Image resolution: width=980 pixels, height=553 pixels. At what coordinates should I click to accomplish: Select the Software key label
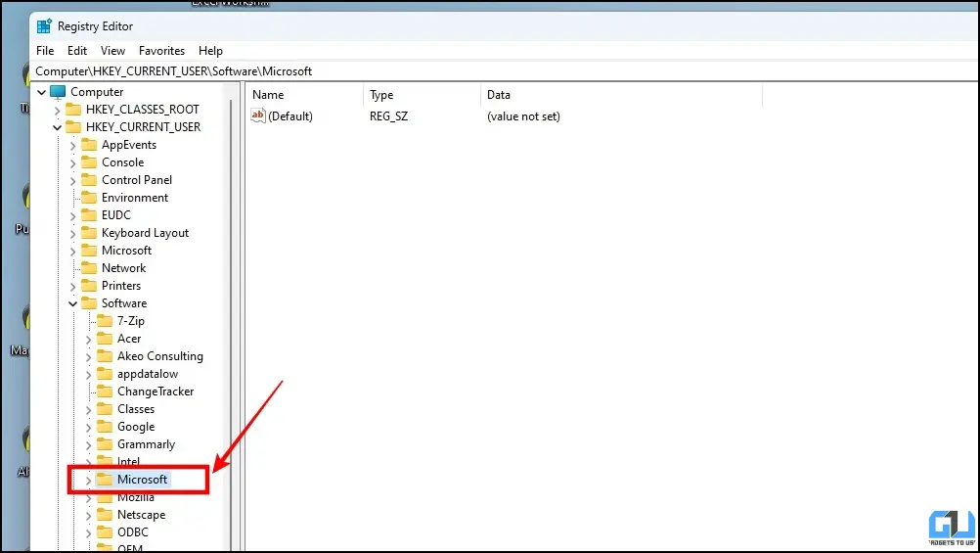coord(124,302)
